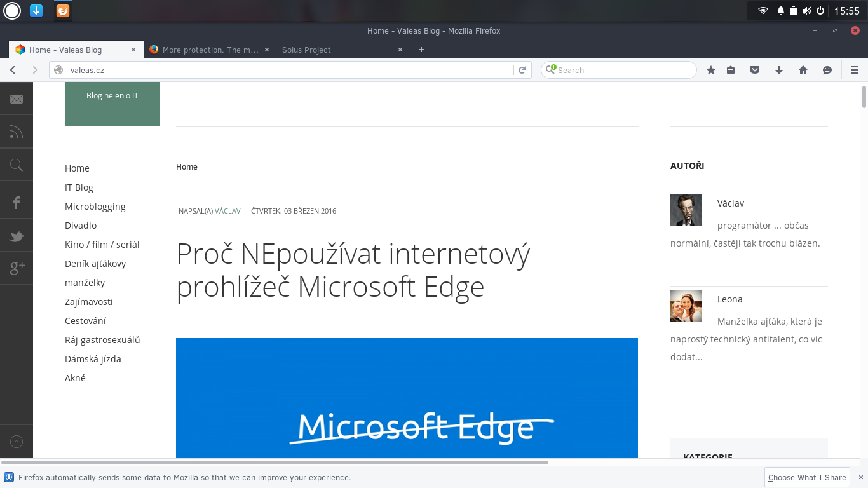The image size is (868, 488).
Task: Open the Firefox hamburger menu
Action: pyautogui.click(x=855, y=70)
